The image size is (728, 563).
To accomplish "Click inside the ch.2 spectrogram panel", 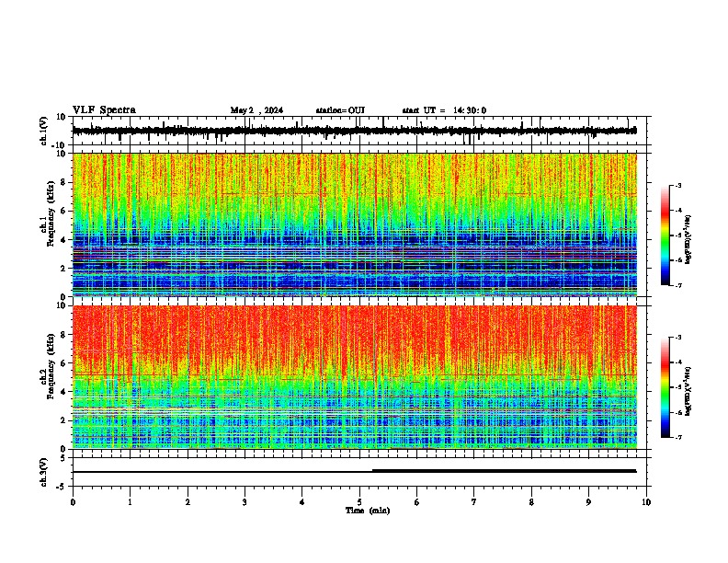I will click(355, 377).
